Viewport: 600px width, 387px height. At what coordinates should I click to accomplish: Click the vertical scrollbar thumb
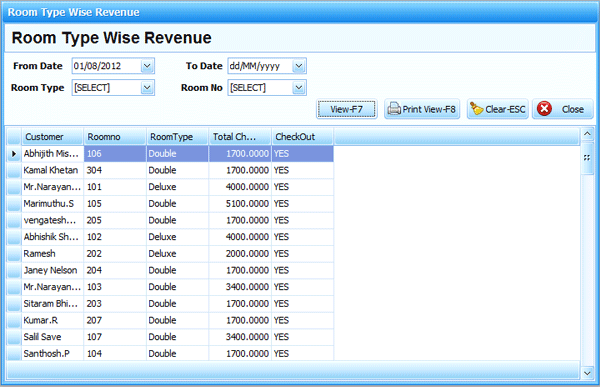point(587,158)
